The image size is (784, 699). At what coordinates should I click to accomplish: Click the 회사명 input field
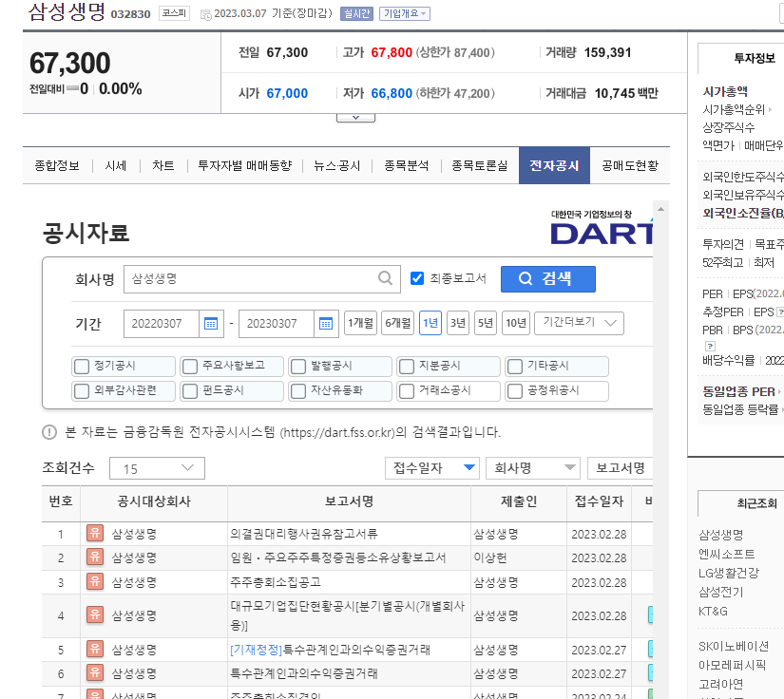(x=262, y=279)
